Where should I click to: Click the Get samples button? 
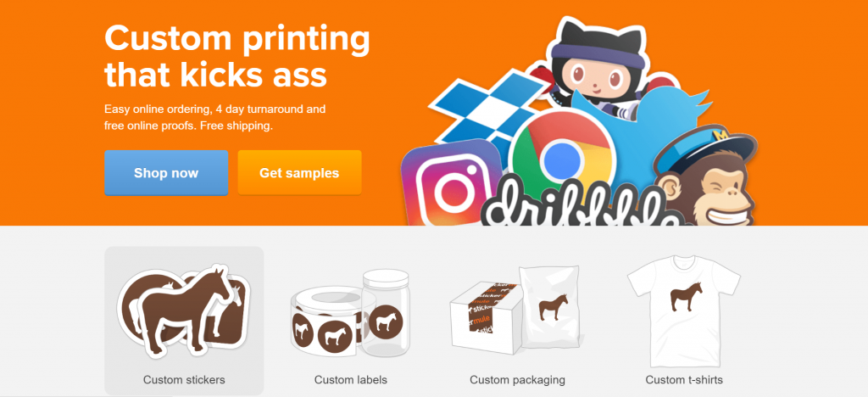point(299,173)
